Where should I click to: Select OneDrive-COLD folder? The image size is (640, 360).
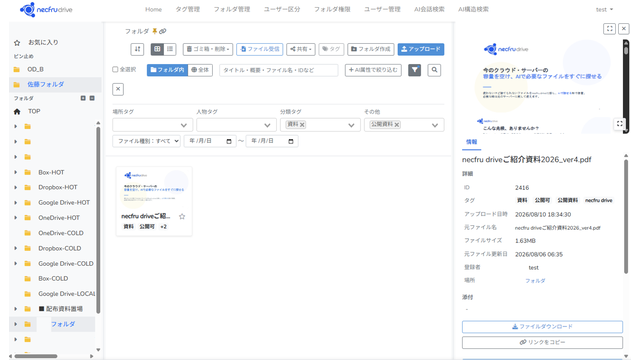point(61,233)
